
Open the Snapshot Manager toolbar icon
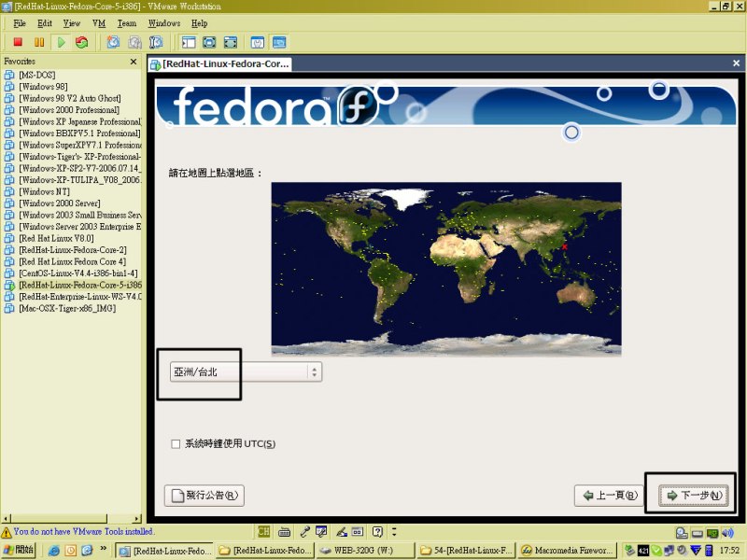156,42
